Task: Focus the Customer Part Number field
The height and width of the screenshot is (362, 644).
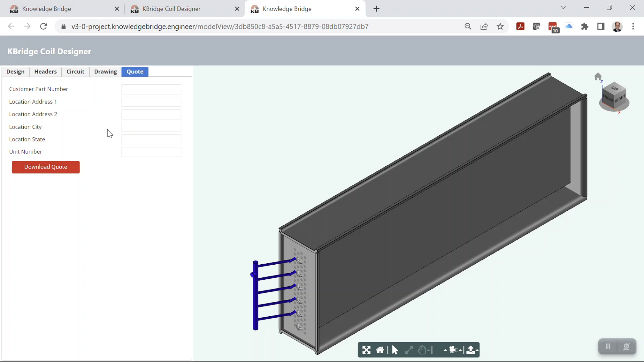Action: click(151, 89)
